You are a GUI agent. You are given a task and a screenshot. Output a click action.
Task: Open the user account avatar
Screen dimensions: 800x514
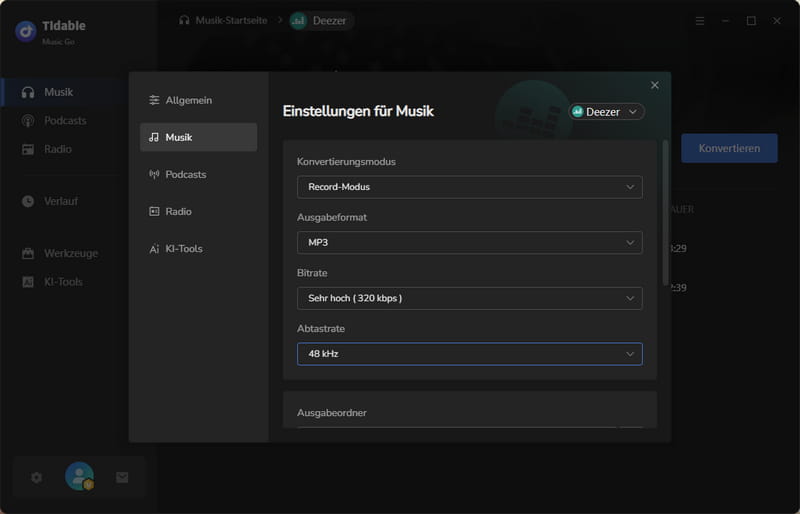[x=79, y=476]
